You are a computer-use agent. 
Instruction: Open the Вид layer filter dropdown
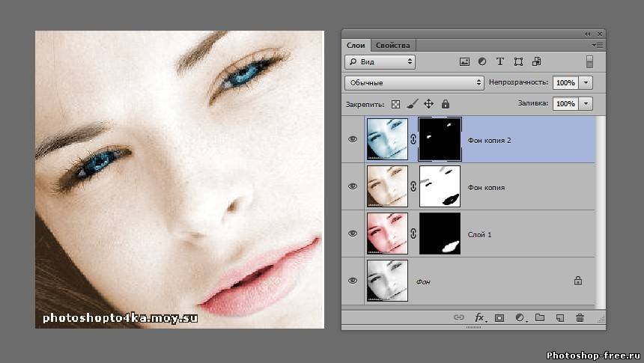pyautogui.click(x=380, y=62)
